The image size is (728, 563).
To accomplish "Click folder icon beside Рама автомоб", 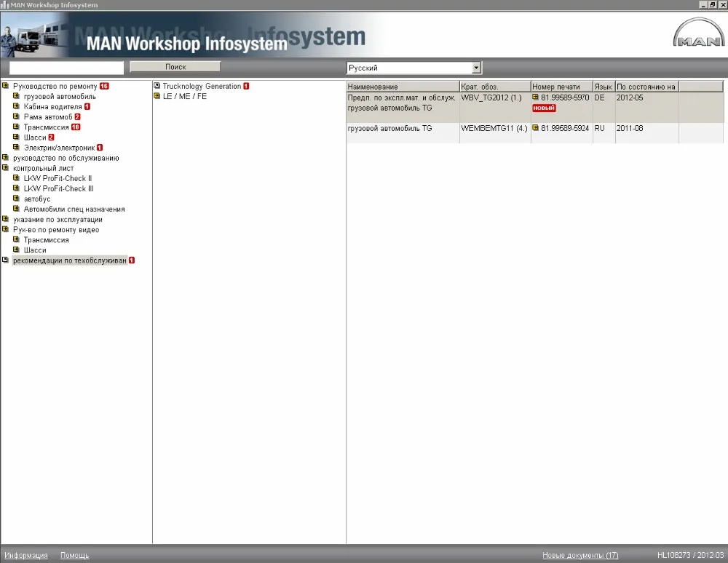I will point(16,116).
